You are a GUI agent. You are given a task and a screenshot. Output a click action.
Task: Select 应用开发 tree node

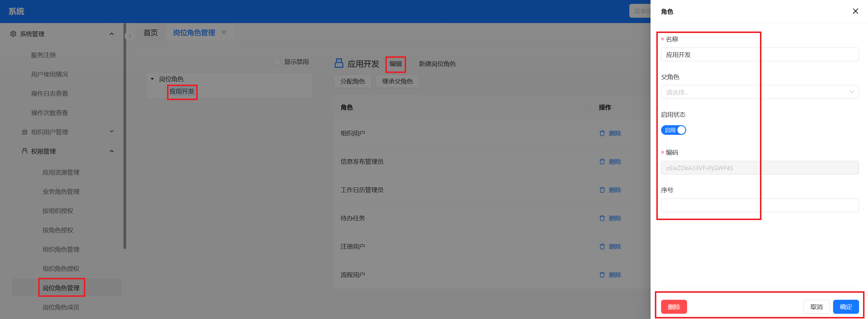pyautogui.click(x=182, y=91)
